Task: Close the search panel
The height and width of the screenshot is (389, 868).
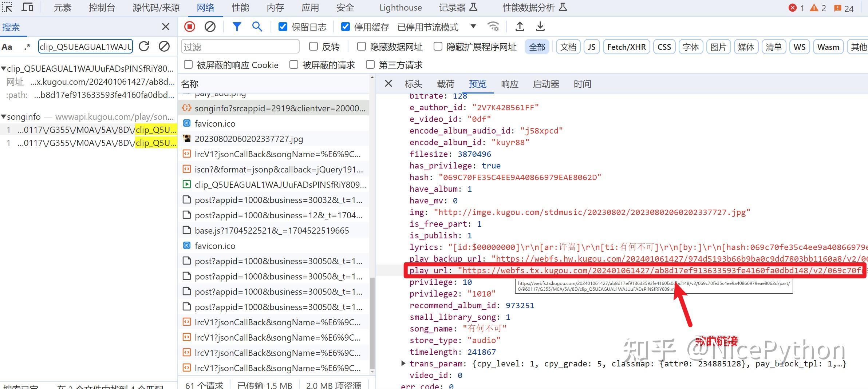Action: point(166,27)
